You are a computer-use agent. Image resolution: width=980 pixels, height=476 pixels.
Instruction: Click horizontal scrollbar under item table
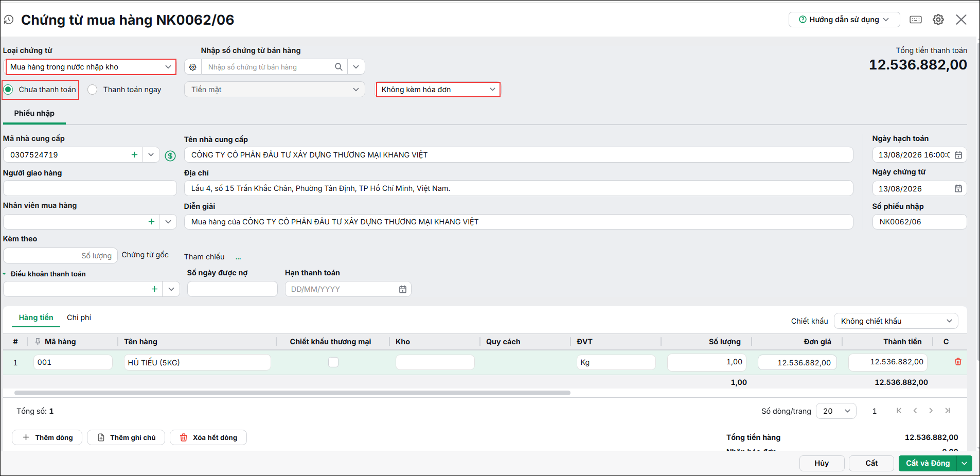pyautogui.click(x=292, y=393)
